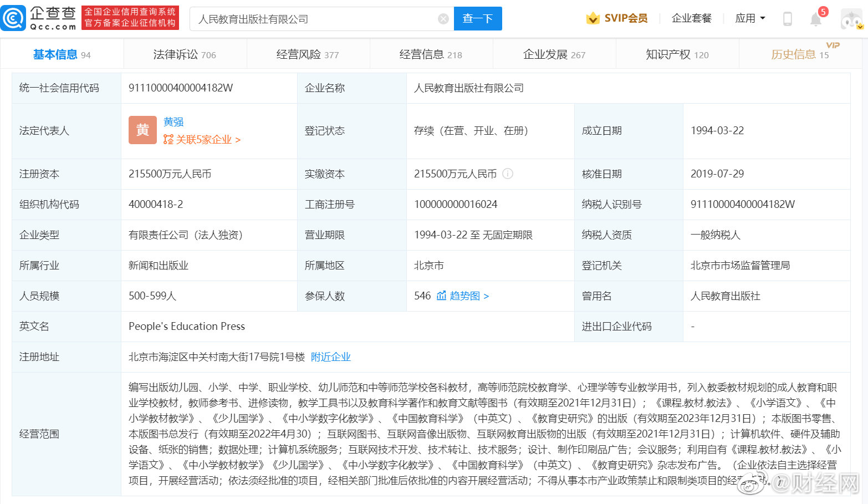Click business term 1994-03-22 至 无固定期限

coord(473,235)
